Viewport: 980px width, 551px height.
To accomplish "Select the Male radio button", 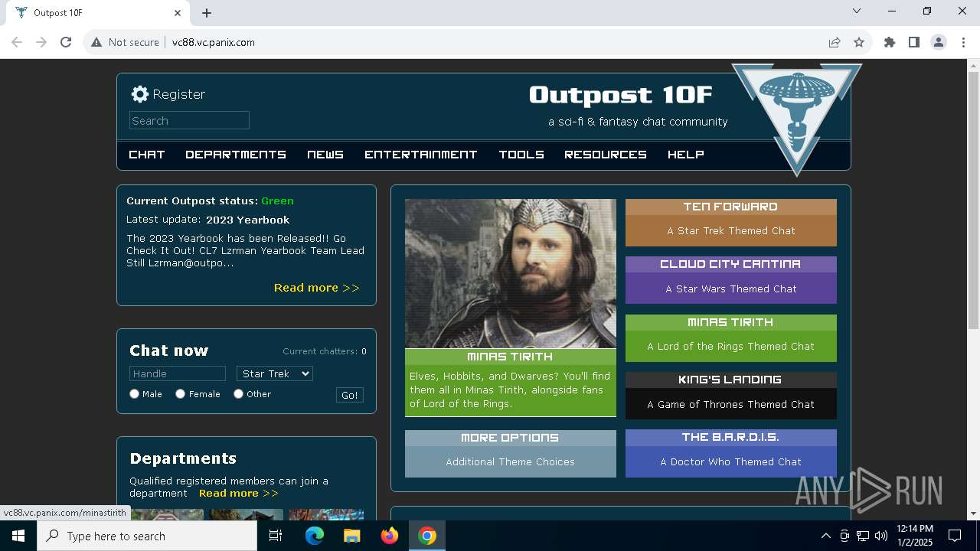I will (x=135, y=394).
